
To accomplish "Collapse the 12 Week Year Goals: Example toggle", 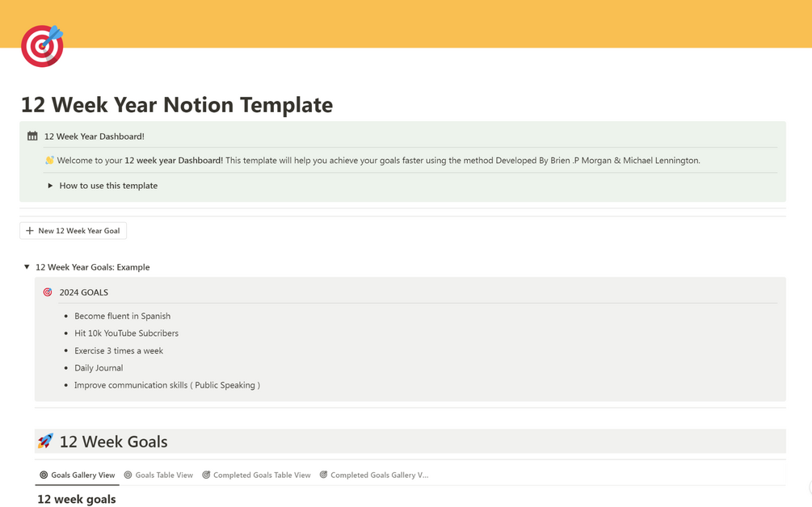I will (27, 267).
